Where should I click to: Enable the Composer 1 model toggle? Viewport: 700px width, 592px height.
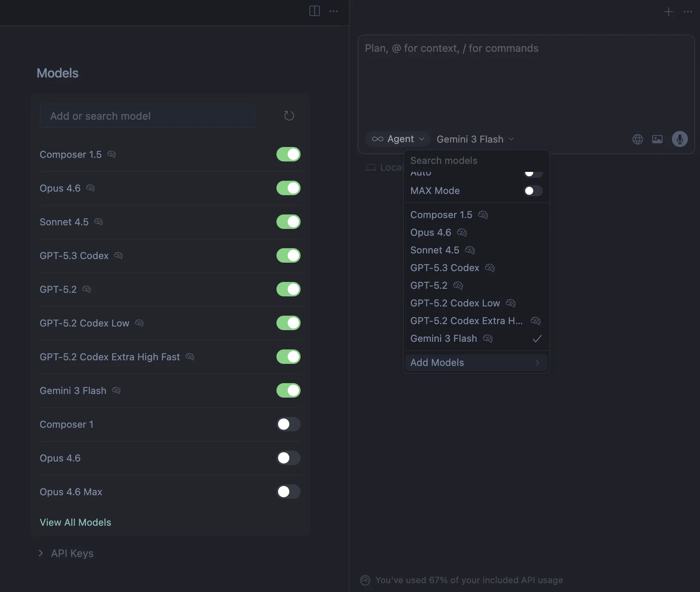pyautogui.click(x=288, y=424)
